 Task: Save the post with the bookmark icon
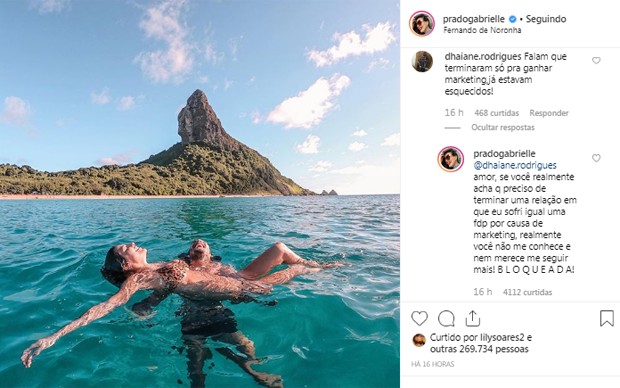tap(607, 318)
